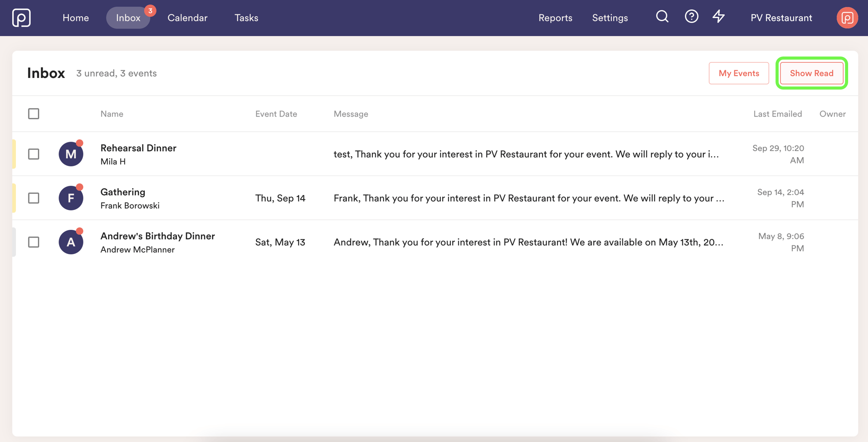This screenshot has height=442, width=868.
Task: Toggle the select-all checkbox in header
Action: (34, 114)
